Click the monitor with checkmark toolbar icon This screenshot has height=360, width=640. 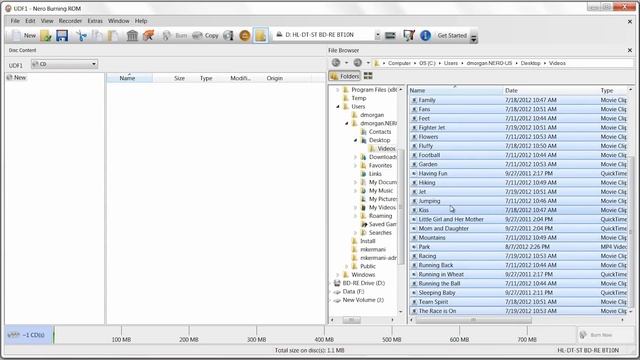pyautogui.click(x=409, y=36)
